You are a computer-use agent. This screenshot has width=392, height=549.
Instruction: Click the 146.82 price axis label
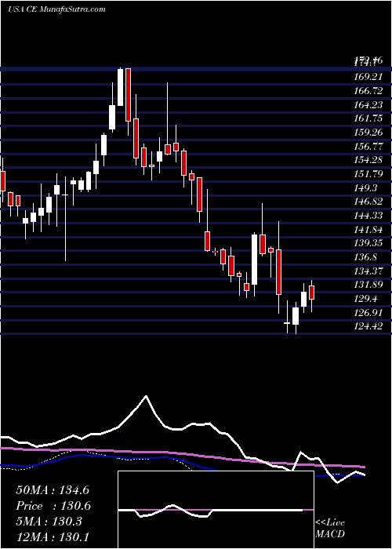click(369, 202)
